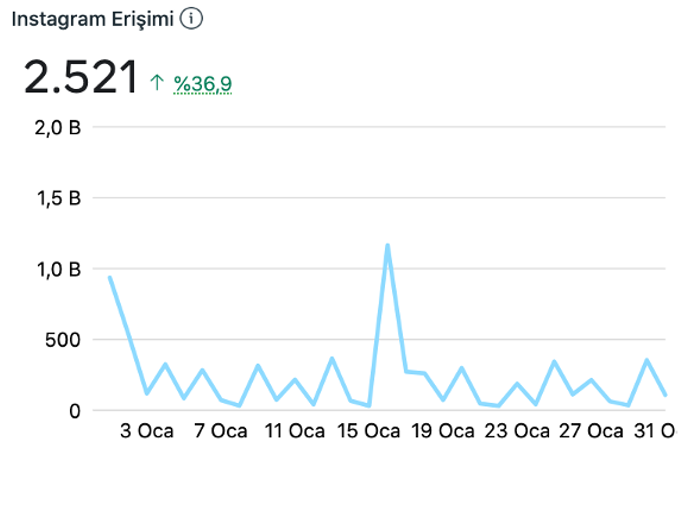Screen dimensions: 700x518
Task: Click the 19 Oca date label
Action: [x=443, y=431]
